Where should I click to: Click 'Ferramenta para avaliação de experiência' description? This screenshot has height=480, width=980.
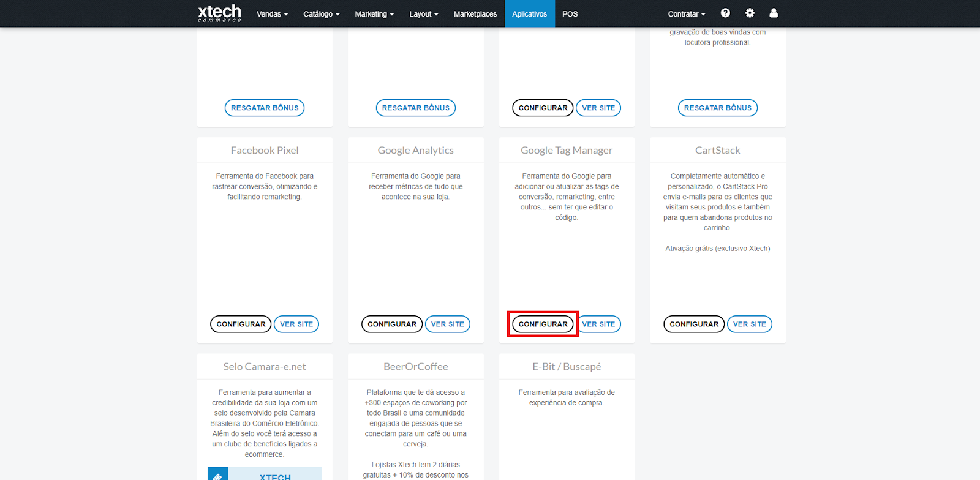click(567, 397)
